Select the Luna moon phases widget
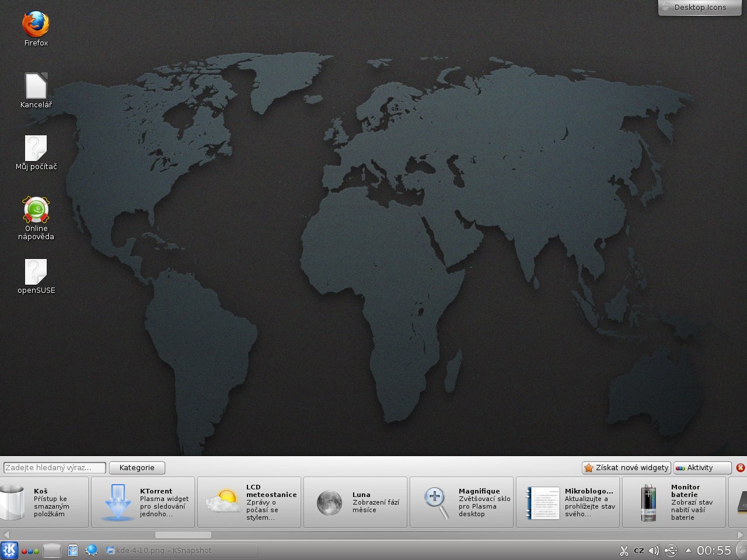 355,502
